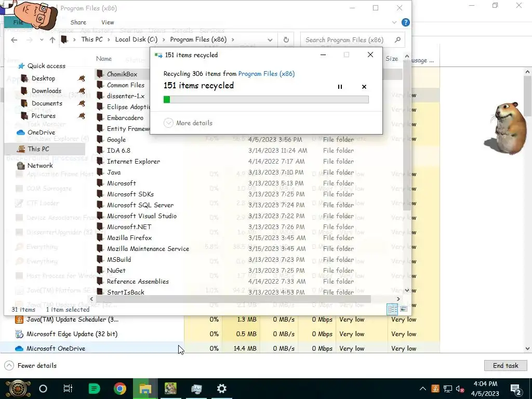Pause the recycling operation
The width and height of the screenshot is (532, 399).
click(340, 87)
